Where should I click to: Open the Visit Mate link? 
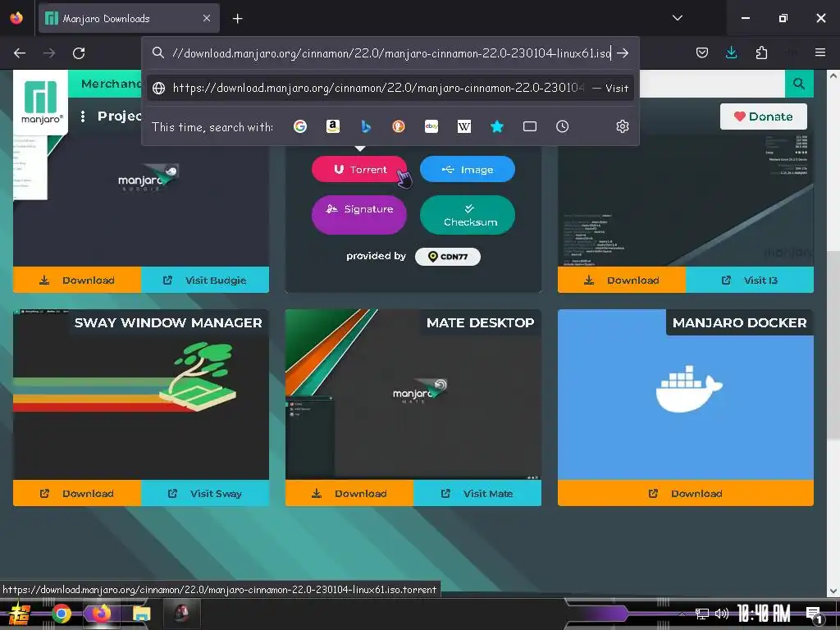coord(477,493)
